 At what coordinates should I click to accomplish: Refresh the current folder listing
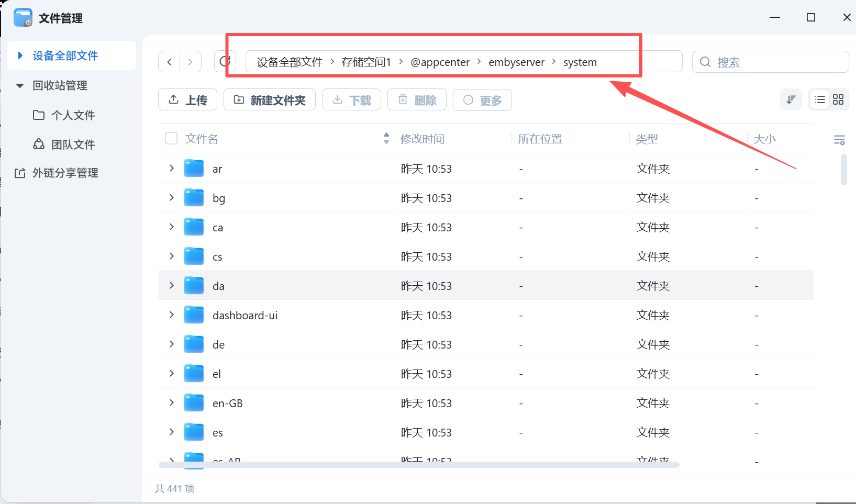point(225,61)
